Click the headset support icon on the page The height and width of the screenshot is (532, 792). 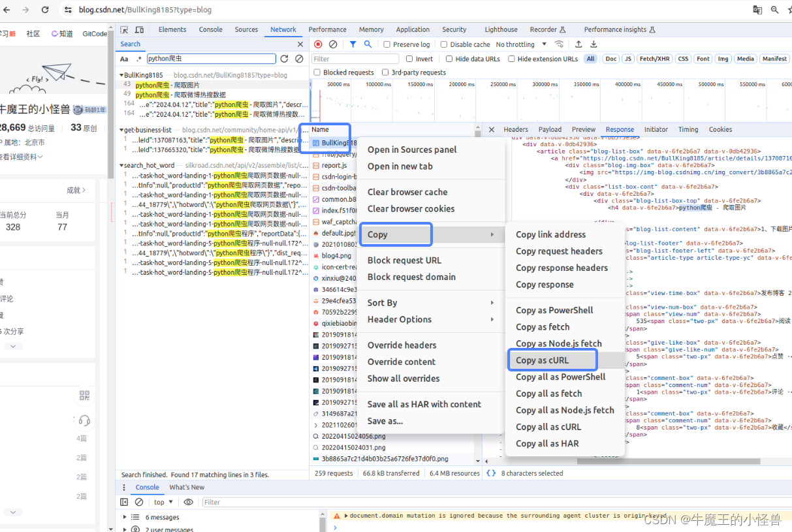click(x=84, y=420)
